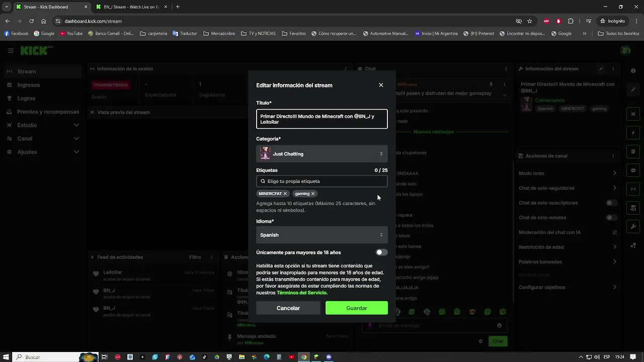Open a new browser tab
The image size is (644, 362).
point(178,7)
